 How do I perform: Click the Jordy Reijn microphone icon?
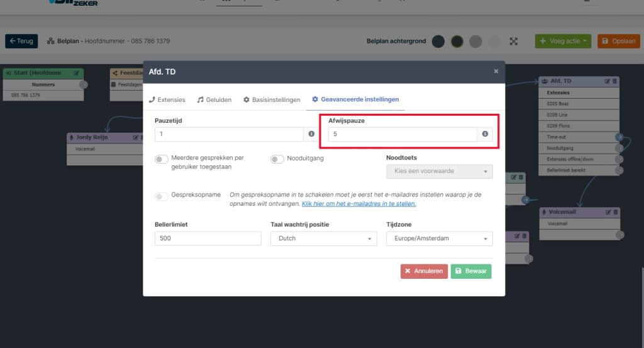point(72,137)
